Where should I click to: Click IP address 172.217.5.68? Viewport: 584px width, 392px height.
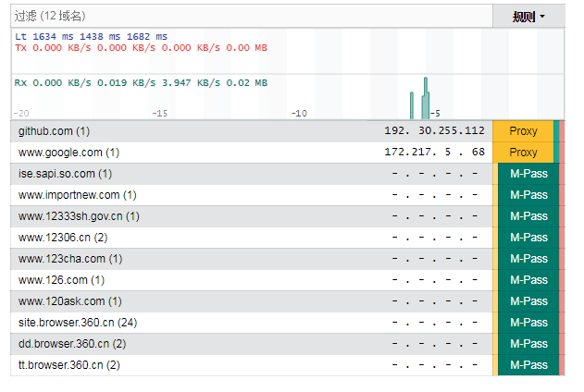tap(434, 153)
